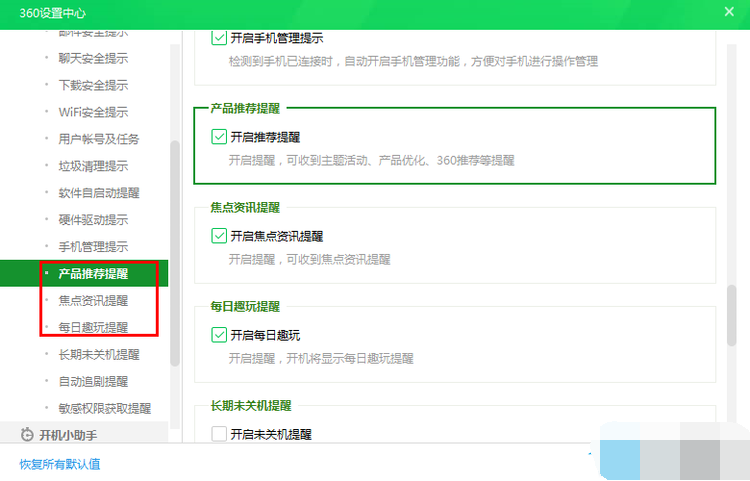Open 自动追剧提醒 sidebar item
The width and height of the screenshot is (750, 481).
point(93,381)
